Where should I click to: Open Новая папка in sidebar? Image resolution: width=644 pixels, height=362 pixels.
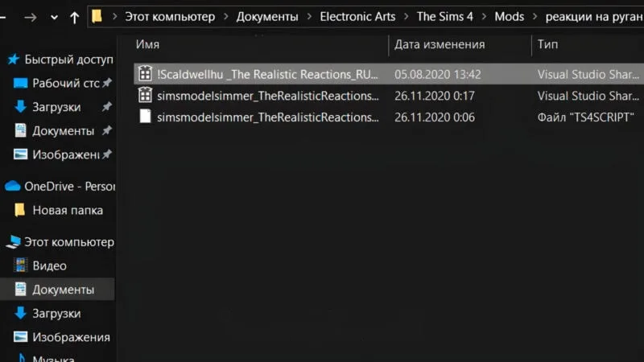[68, 210]
